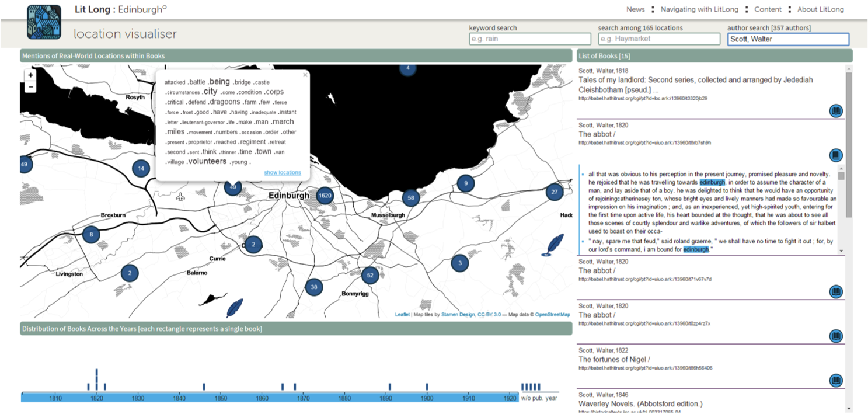The width and height of the screenshot is (868, 414).
Task: Select the 1900 book bar on timeline
Action: pos(427,387)
